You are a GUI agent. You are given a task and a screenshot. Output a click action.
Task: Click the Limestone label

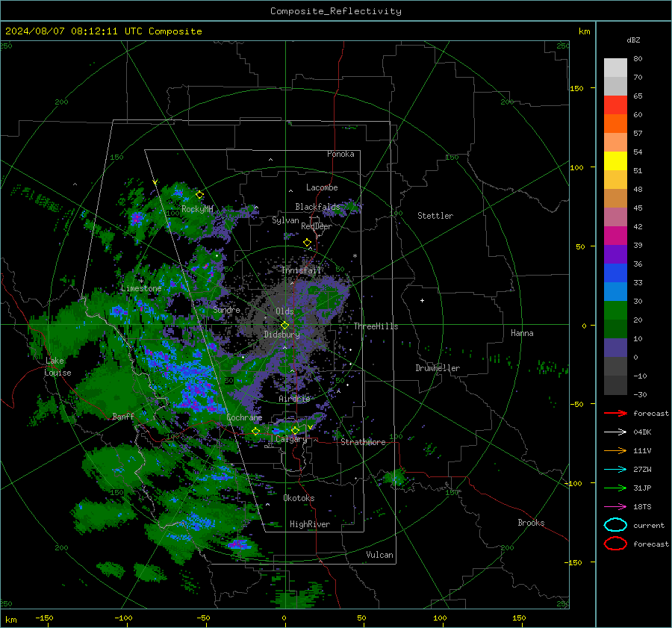point(141,288)
